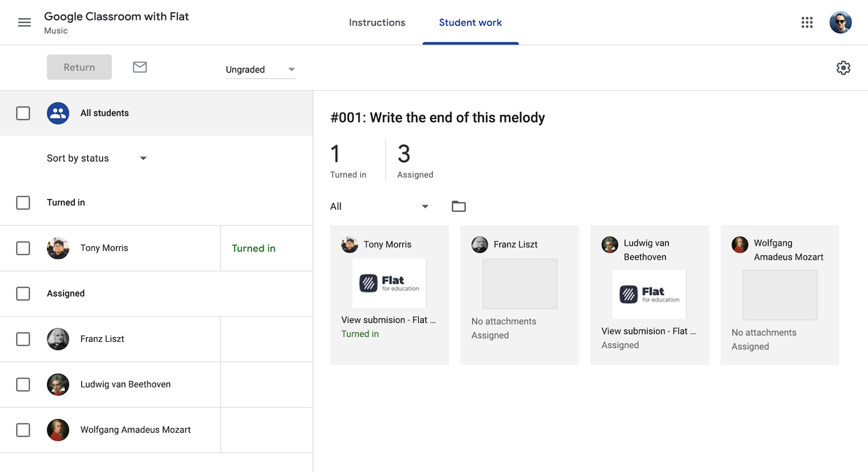
Task: Check the All students checkbox
Action: click(23, 113)
